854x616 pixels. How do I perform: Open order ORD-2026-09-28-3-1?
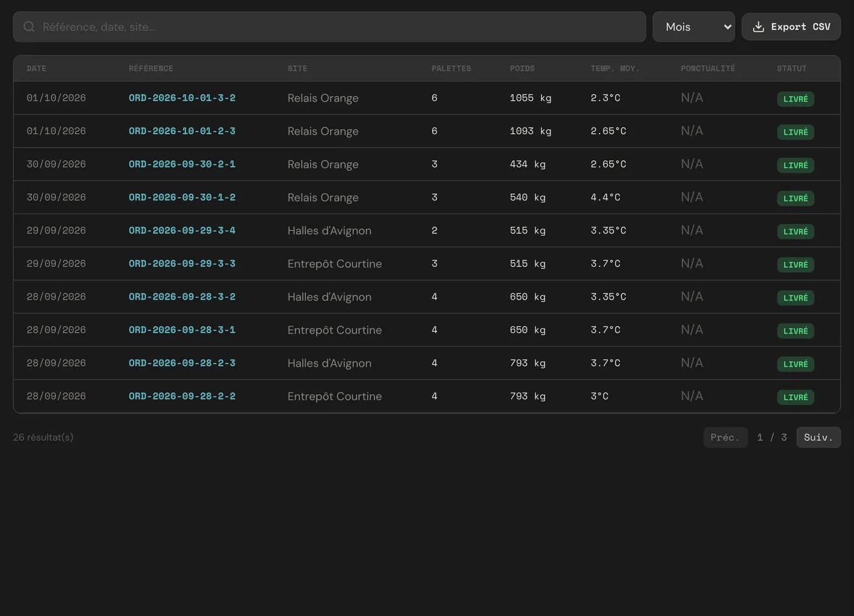pyautogui.click(x=182, y=330)
